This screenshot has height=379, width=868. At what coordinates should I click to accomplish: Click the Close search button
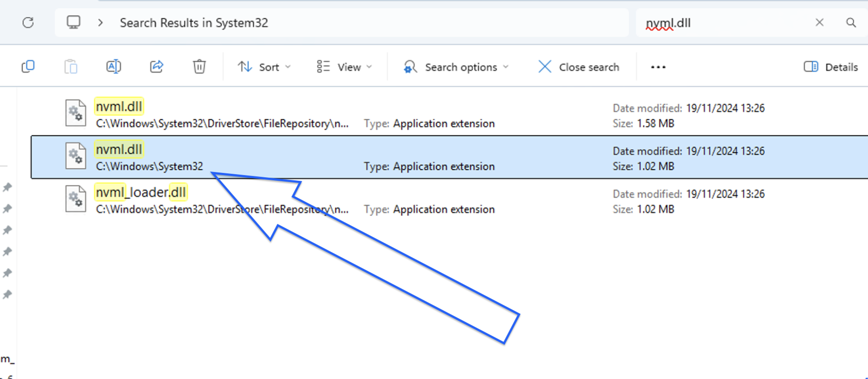click(x=579, y=67)
